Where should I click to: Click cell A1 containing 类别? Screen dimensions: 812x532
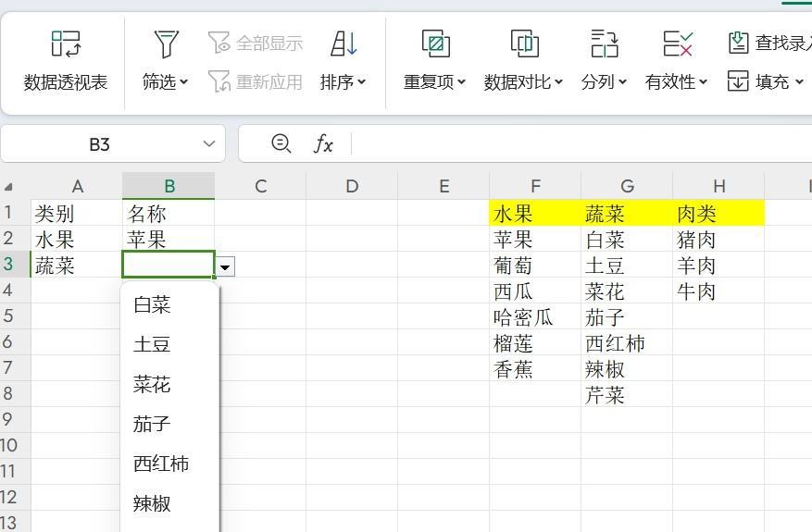point(77,213)
